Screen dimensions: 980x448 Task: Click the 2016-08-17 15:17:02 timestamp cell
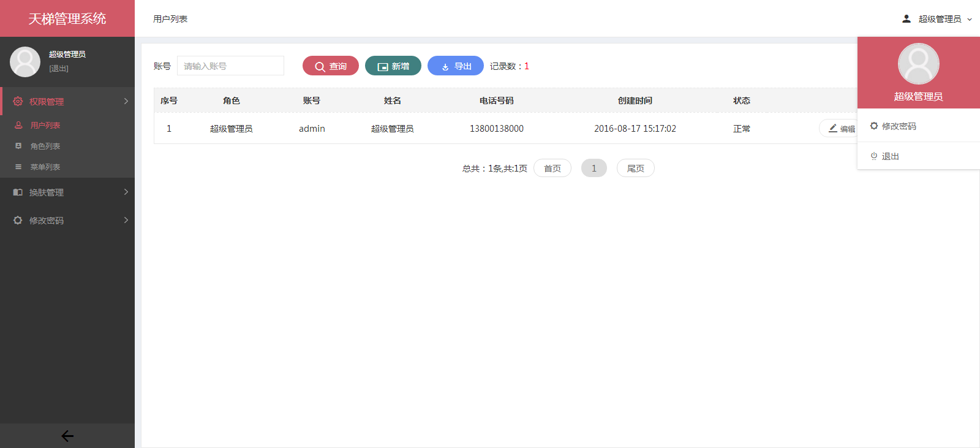click(635, 129)
